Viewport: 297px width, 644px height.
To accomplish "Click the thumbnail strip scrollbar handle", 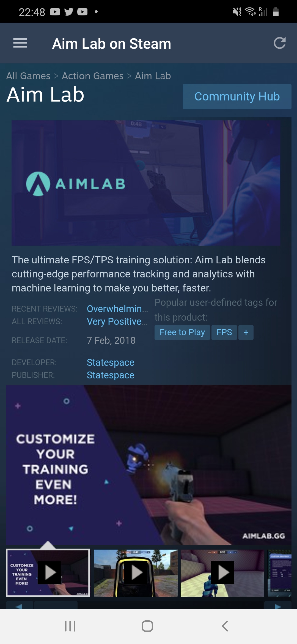I will coord(56,605).
